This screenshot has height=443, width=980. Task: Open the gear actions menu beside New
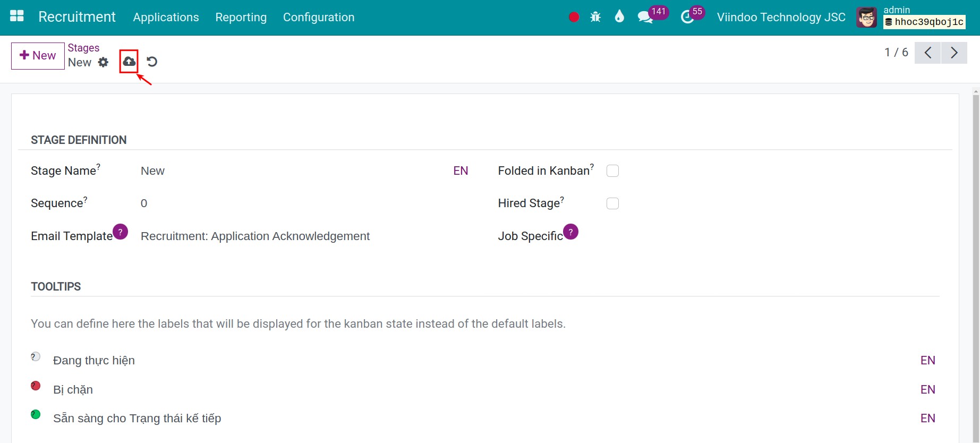pos(103,62)
